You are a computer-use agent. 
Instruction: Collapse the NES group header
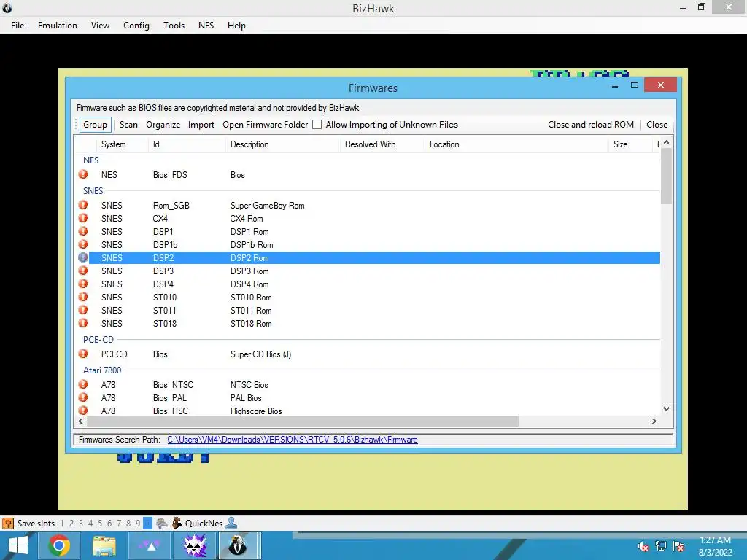coord(91,160)
